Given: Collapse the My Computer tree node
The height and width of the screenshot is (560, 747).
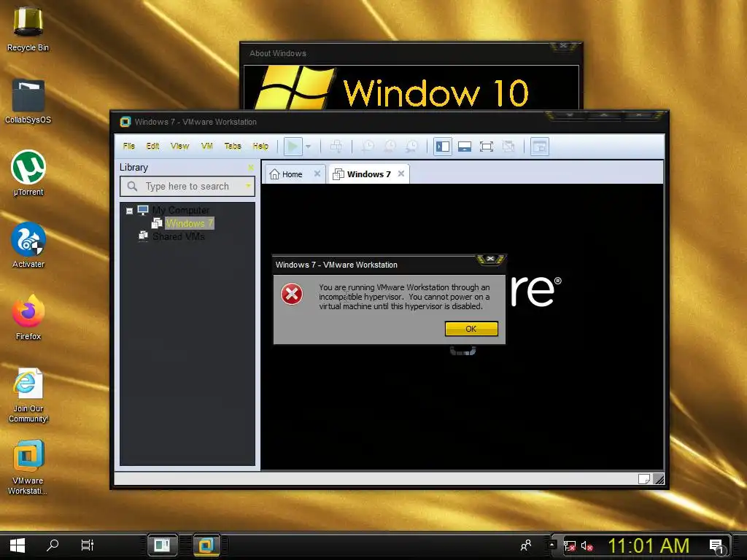Looking at the screenshot, I should pyautogui.click(x=129, y=211).
